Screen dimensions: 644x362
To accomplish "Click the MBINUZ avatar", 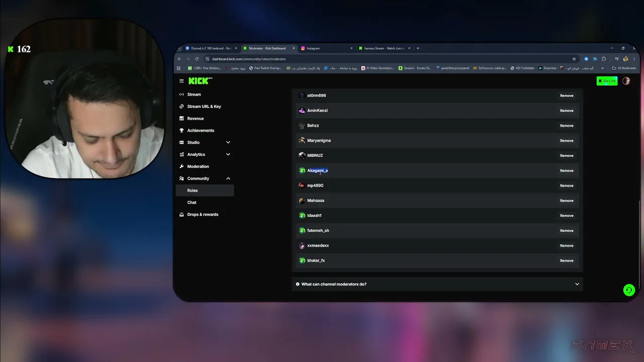I will [x=302, y=155].
